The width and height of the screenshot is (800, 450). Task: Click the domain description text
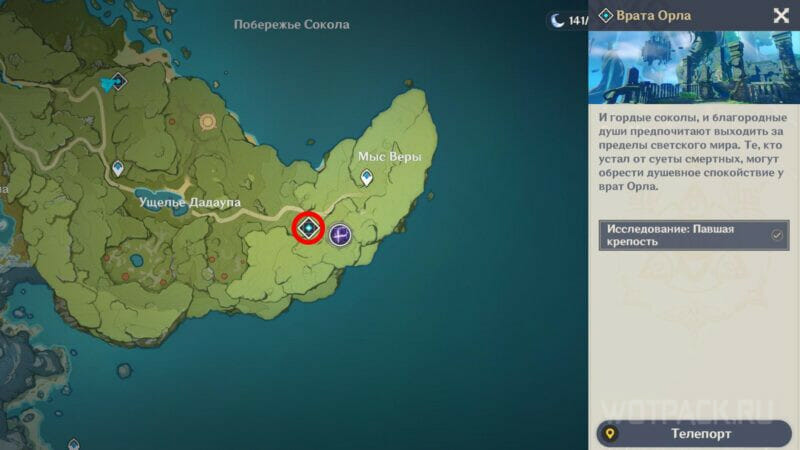pos(692,152)
